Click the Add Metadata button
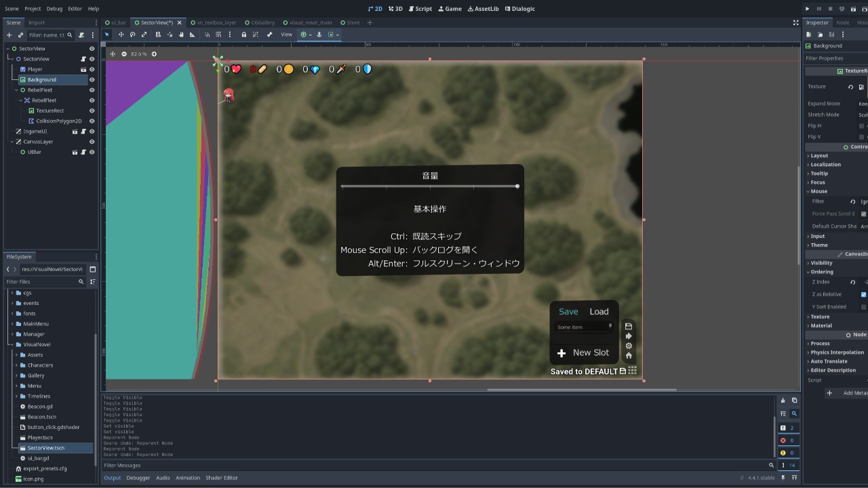This screenshot has height=488, width=868. pos(848,393)
